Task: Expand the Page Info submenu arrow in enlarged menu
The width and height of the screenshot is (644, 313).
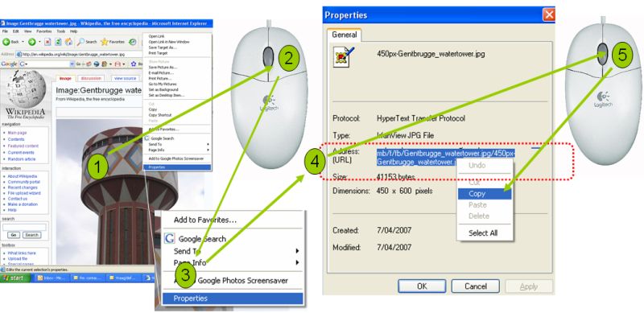Action: [x=297, y=262]
